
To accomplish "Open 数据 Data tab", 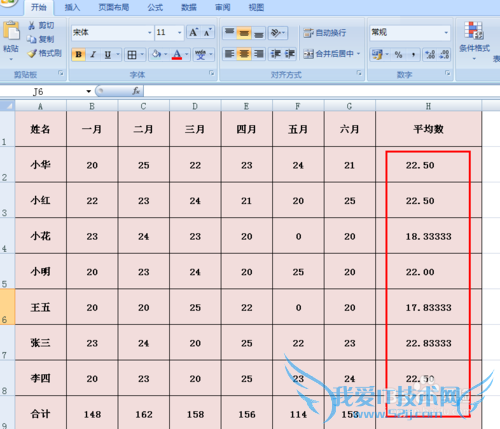I will 189,7.
